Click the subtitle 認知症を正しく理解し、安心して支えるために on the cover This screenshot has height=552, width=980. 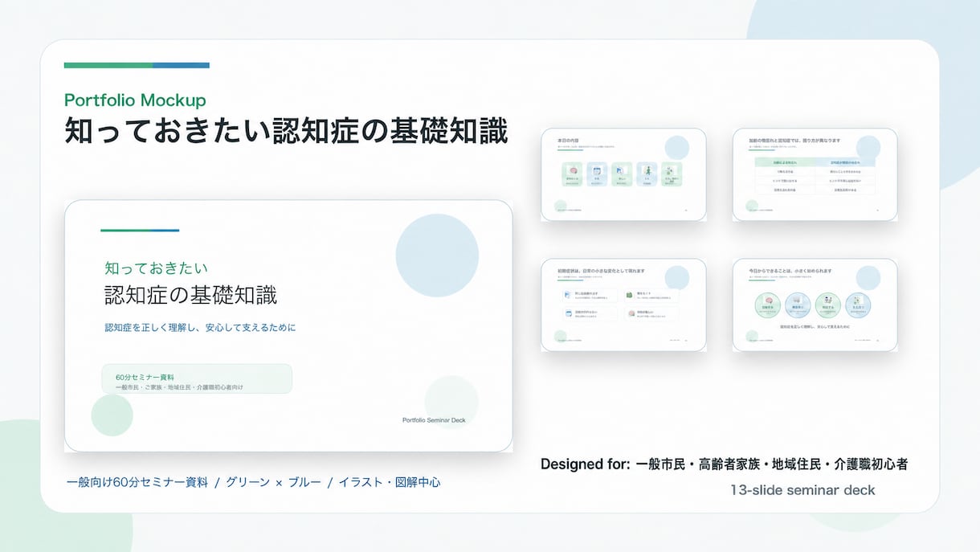tap(201, 328)
